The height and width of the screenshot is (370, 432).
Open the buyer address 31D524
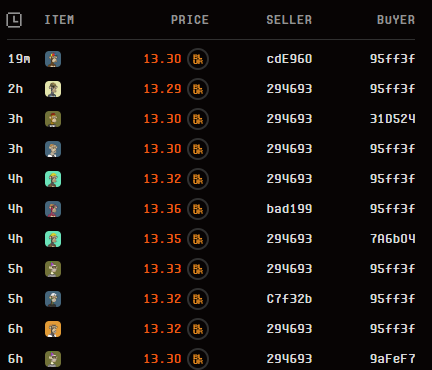[x=393, y=119]
